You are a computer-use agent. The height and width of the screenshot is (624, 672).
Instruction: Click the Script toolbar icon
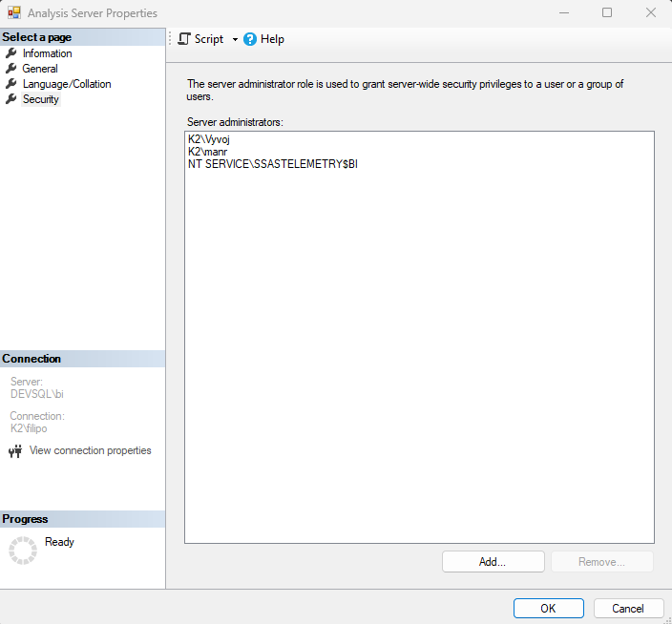point(184,39)
